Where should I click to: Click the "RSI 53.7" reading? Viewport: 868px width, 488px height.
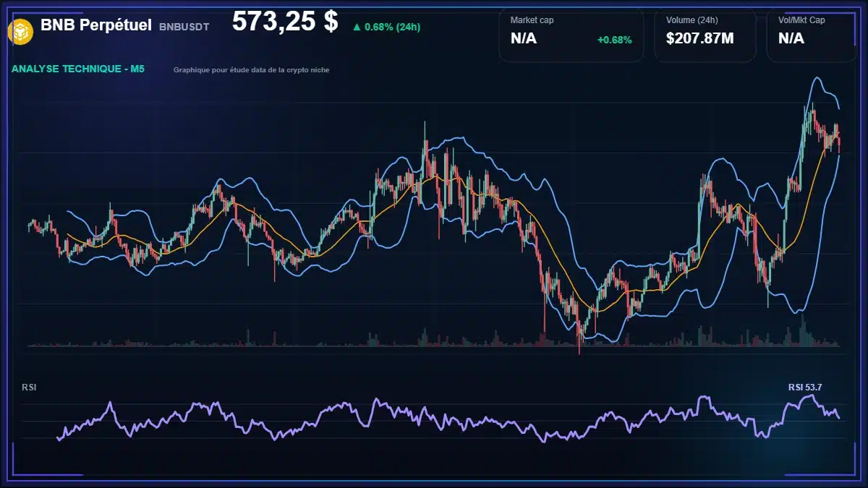click(x=805, y=388)
